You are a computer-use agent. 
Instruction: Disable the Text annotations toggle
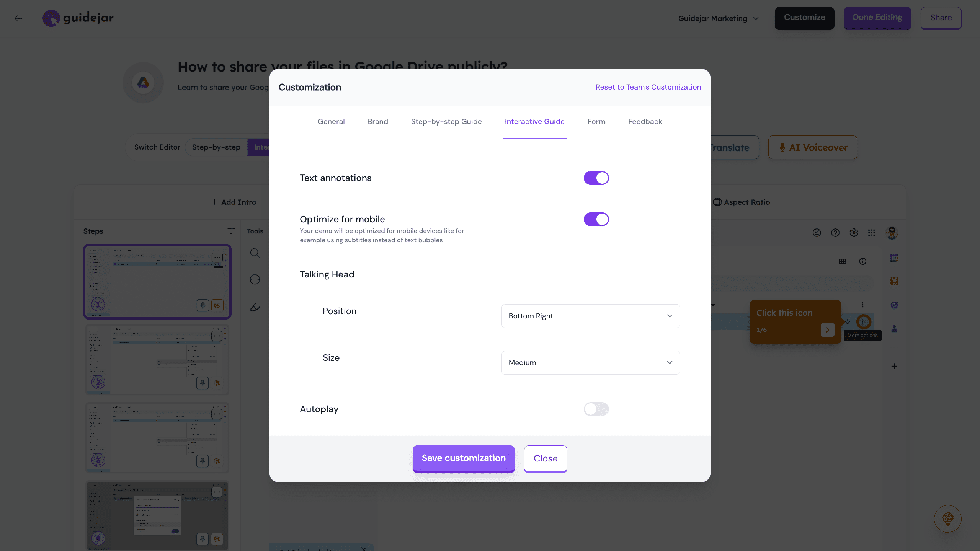596,178
